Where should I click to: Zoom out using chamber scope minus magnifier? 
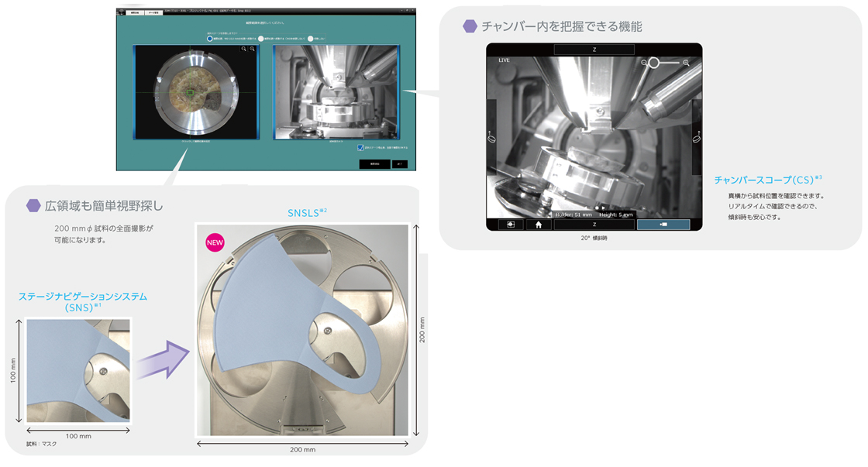point(643,63)
